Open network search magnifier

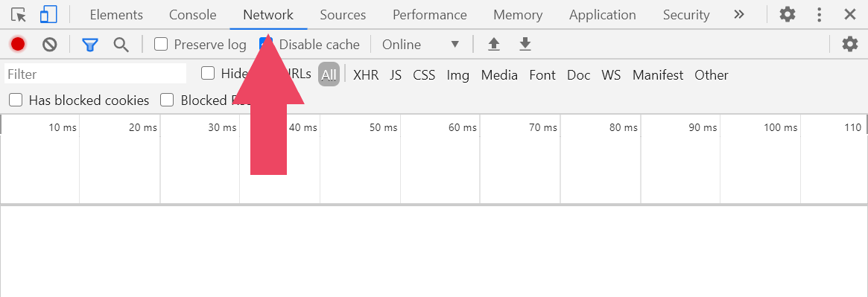[x=121, y=45]
